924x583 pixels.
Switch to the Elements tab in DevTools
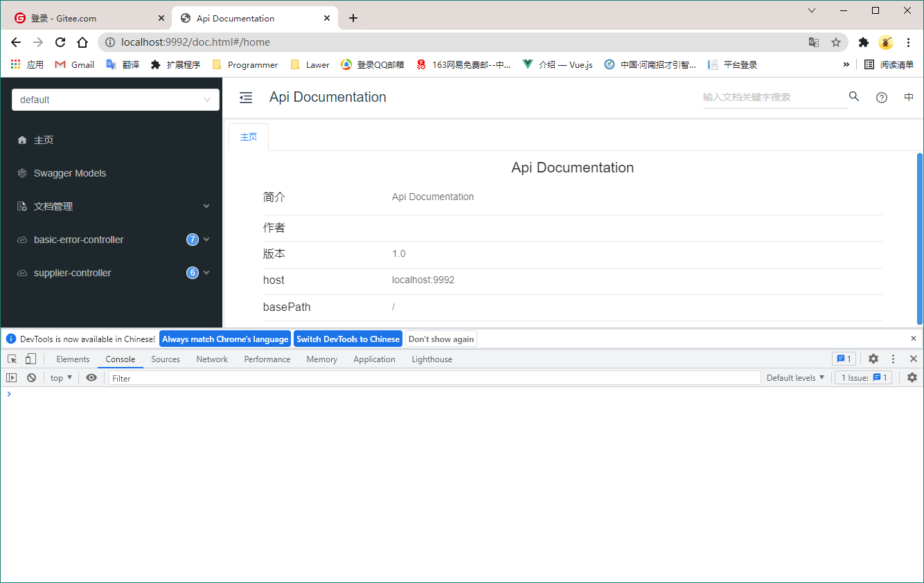[x=73, y=359]
